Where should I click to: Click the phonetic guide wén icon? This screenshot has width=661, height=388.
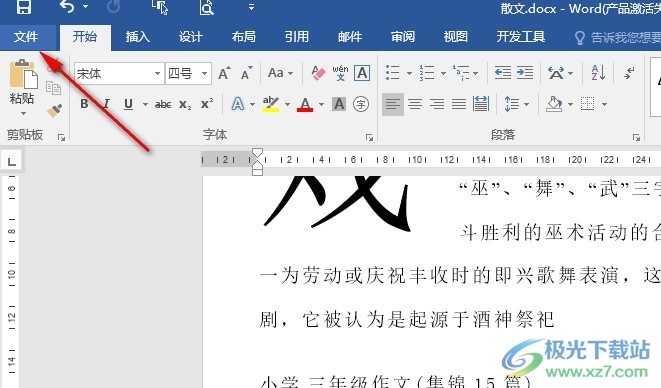[x=340, y=73]
